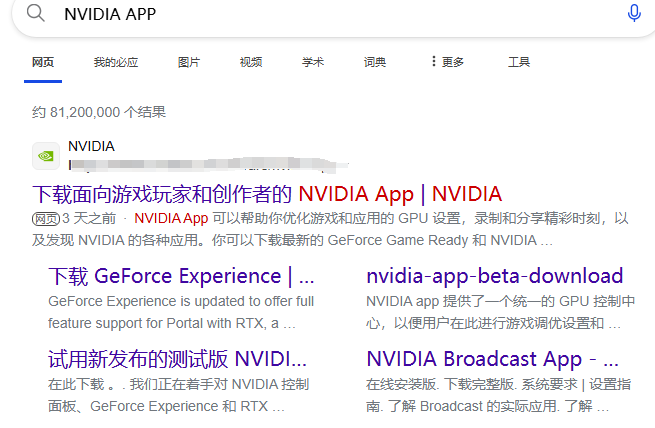Click the blurred URL under NVIDIA
The height and width of the screenshot is (428, 655).
pyautogui.click(x=208, y=164)
